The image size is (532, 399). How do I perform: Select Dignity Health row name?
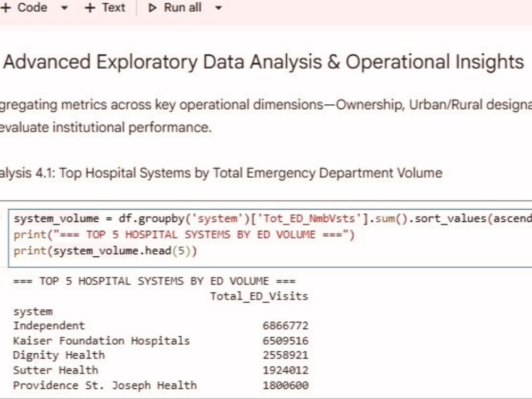(59, 355)
